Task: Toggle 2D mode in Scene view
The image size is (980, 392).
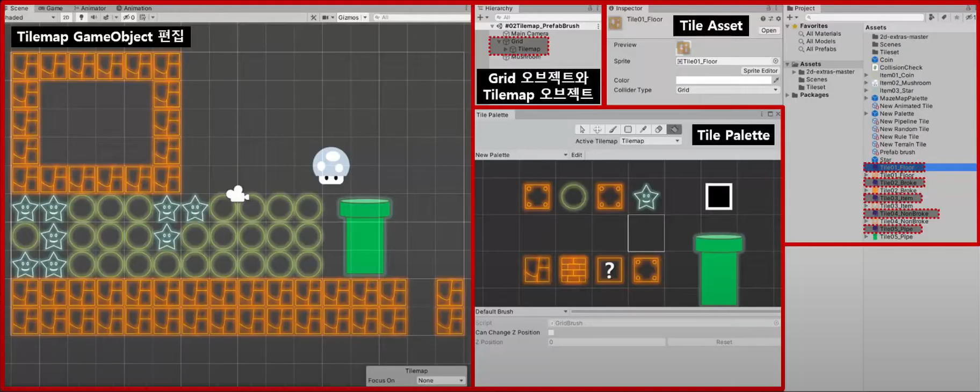Action: tap(66, 17)
